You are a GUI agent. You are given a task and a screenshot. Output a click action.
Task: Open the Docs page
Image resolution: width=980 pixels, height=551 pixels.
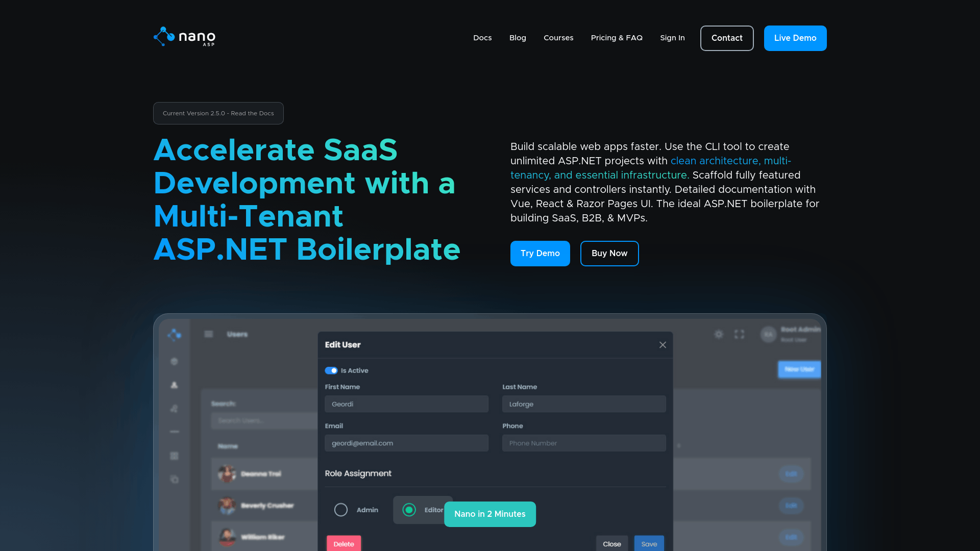coord(482,38)
